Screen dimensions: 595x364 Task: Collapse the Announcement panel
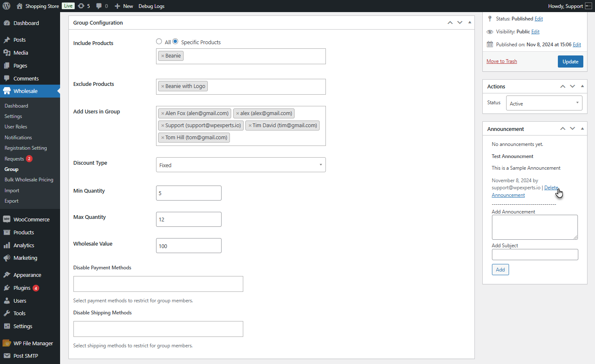point(582,128)
